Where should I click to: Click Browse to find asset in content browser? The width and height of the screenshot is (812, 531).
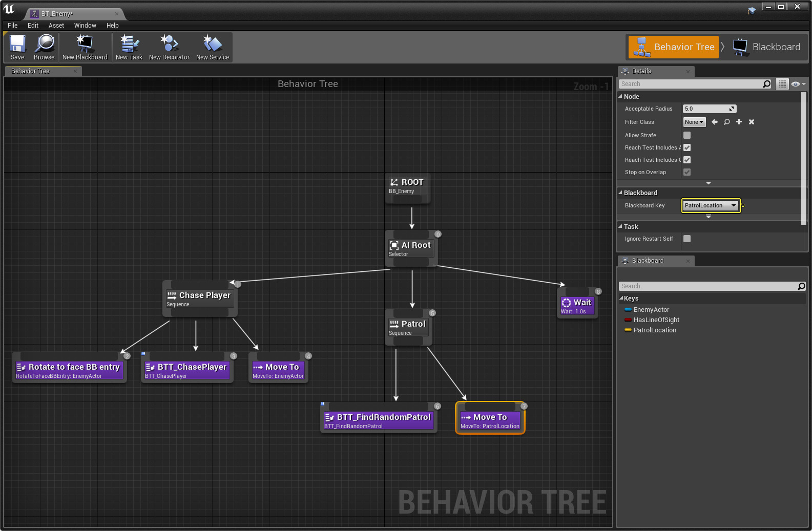[44, 47]
